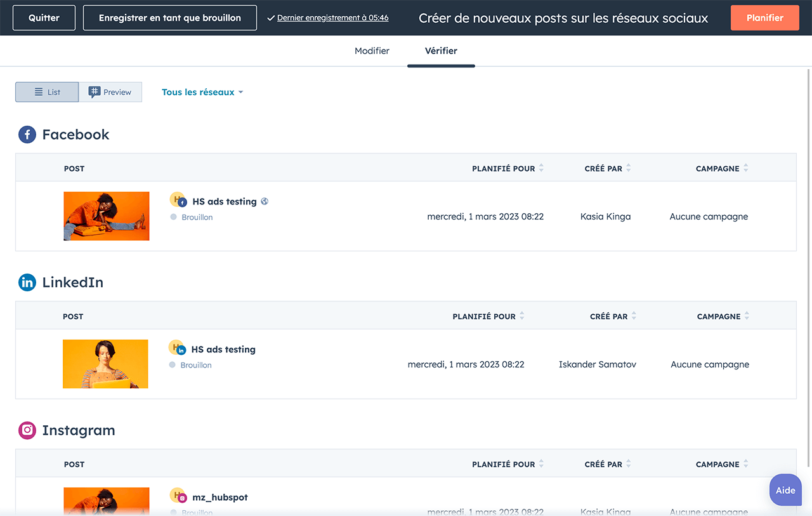Open the Tous les réseaux dropdown
The width and height of the screenshot is (812, 516).
(x=202, y=92)
